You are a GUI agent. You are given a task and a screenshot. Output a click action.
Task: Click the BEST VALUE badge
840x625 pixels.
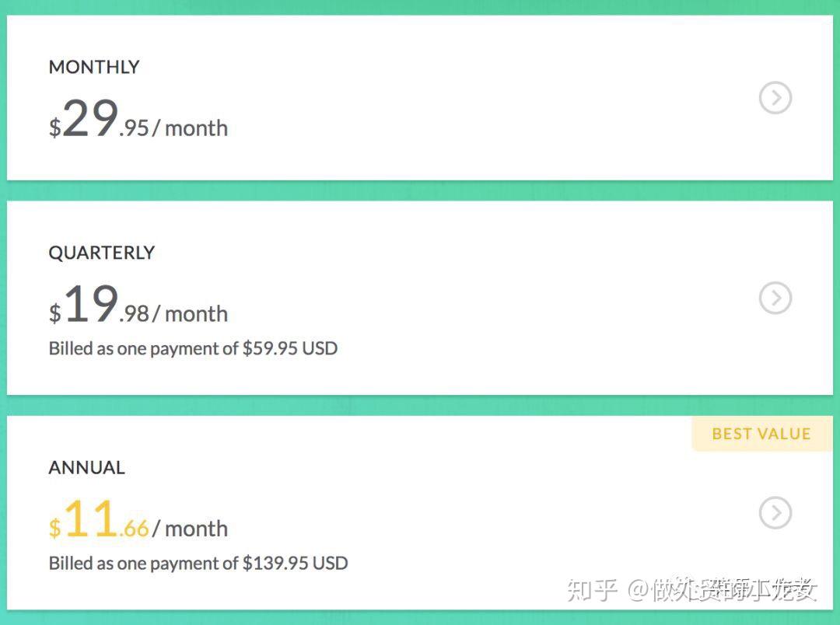[x=761, y=434]
